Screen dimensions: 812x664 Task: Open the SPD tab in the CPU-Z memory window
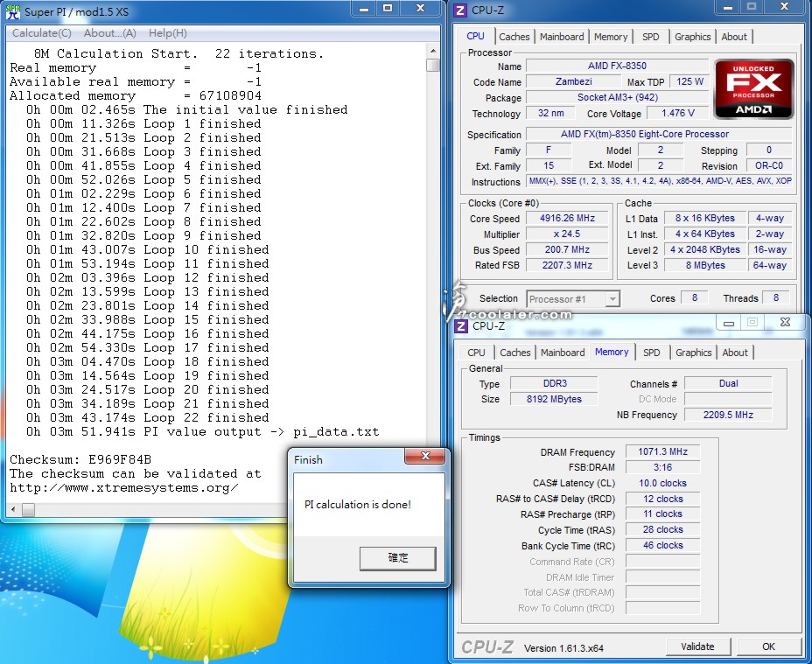pos(652,353)
